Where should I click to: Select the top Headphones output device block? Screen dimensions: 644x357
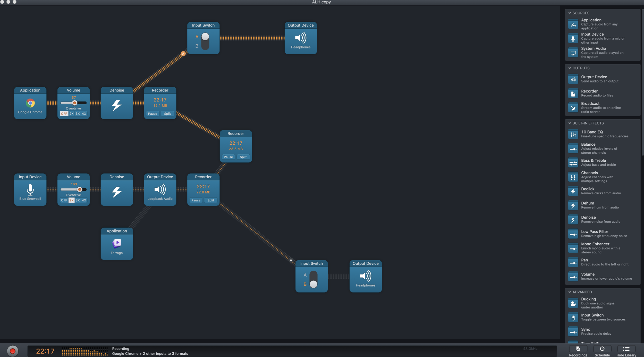[x=301, y=38]
